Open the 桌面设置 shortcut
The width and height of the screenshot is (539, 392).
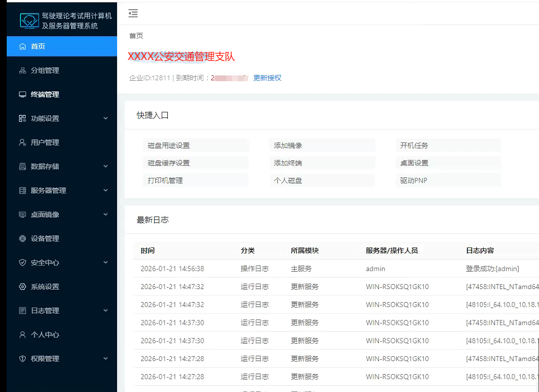point(448,163)
